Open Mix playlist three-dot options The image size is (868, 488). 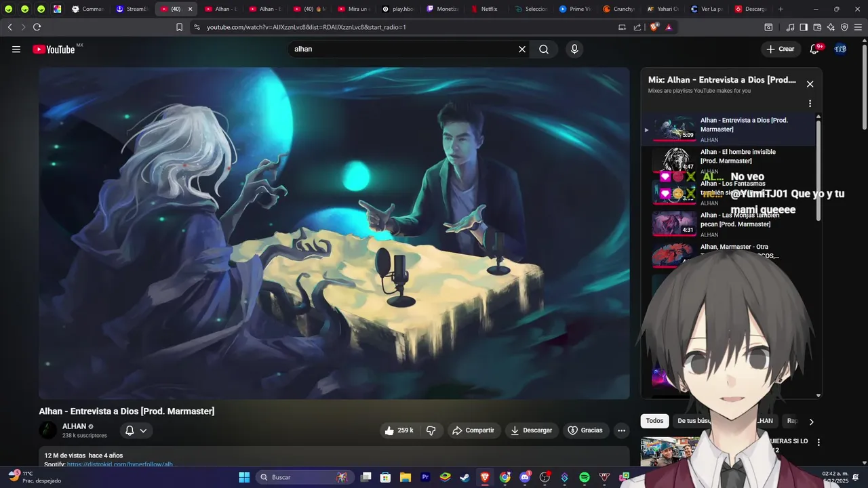[810, 104]
